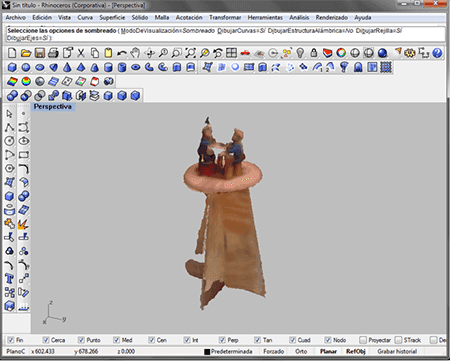Viewport: 450px width, 361px height.
Task: Toggle the Cuad osnap checkbox
Action: (x=293, y=340)
